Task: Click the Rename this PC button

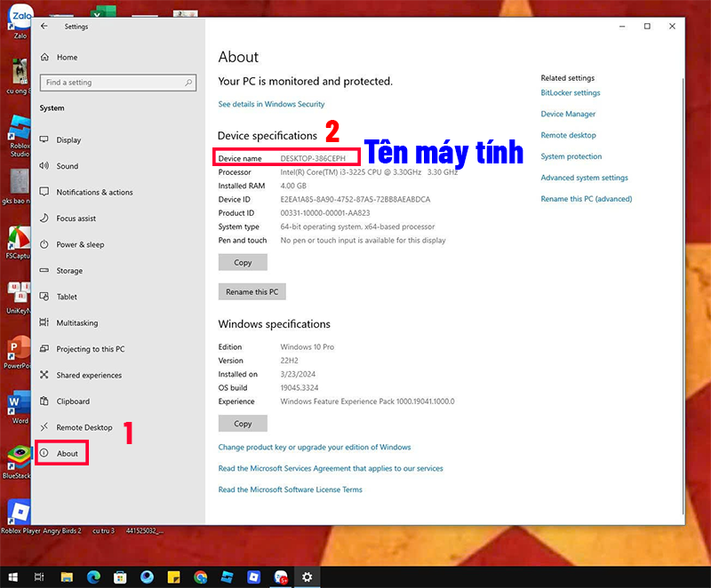Action: [252, 291]
